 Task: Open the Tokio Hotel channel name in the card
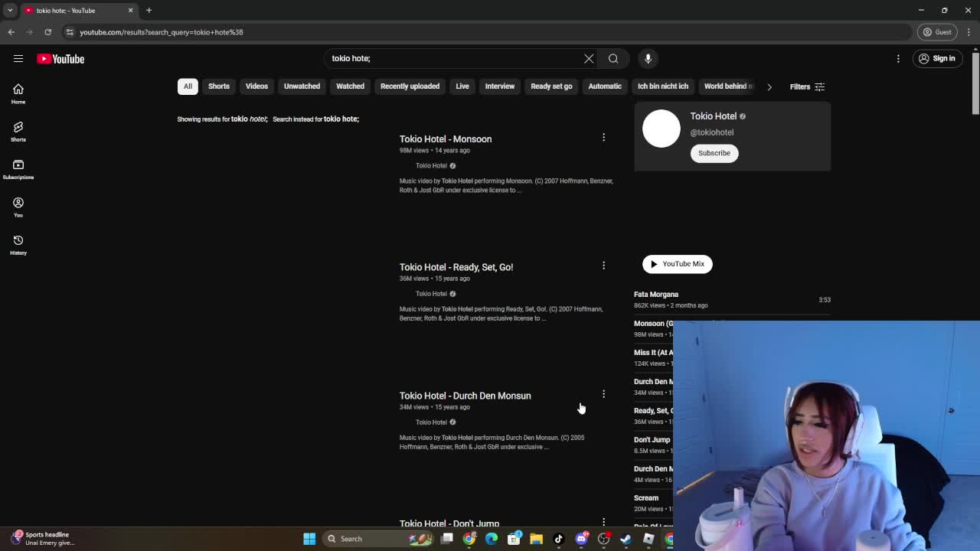tap(714, 116)
